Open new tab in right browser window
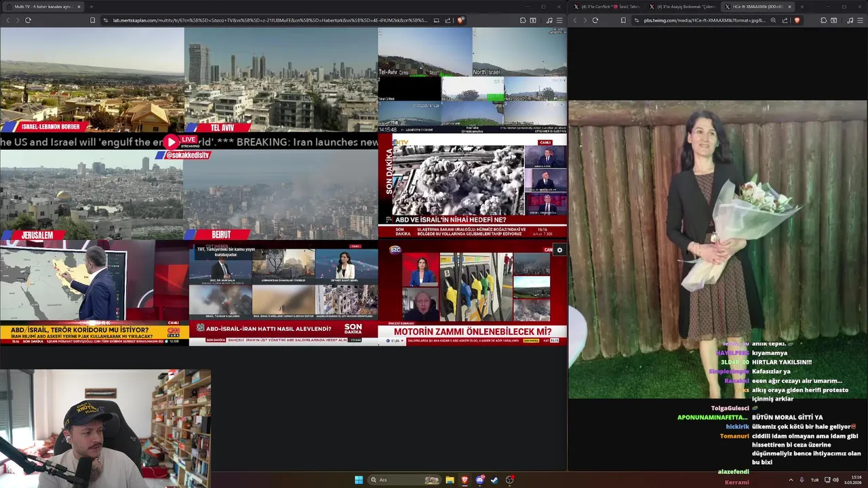Image resolution: width=868 pixels, height=488 pixels. tap(802, 7)
